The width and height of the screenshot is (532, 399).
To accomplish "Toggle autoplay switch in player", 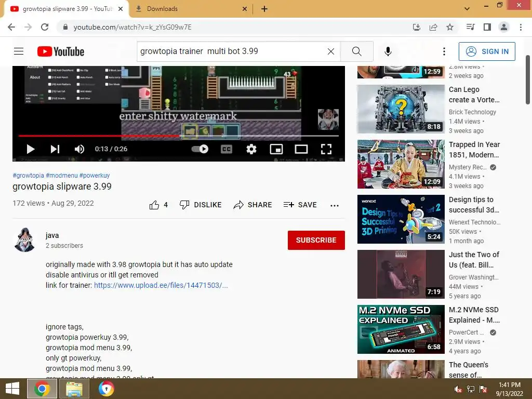I will [200, 149].
